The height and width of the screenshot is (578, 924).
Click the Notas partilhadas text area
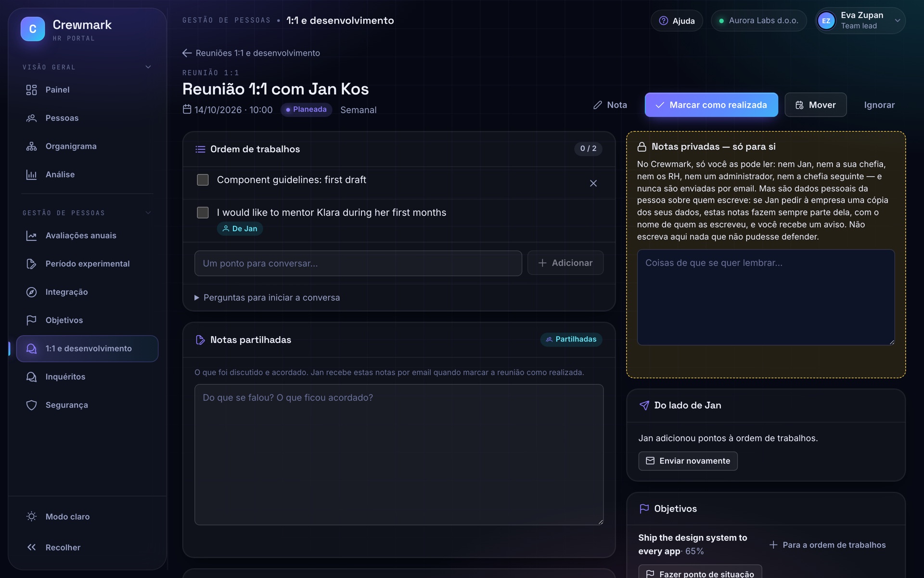[x=399, y=454]
